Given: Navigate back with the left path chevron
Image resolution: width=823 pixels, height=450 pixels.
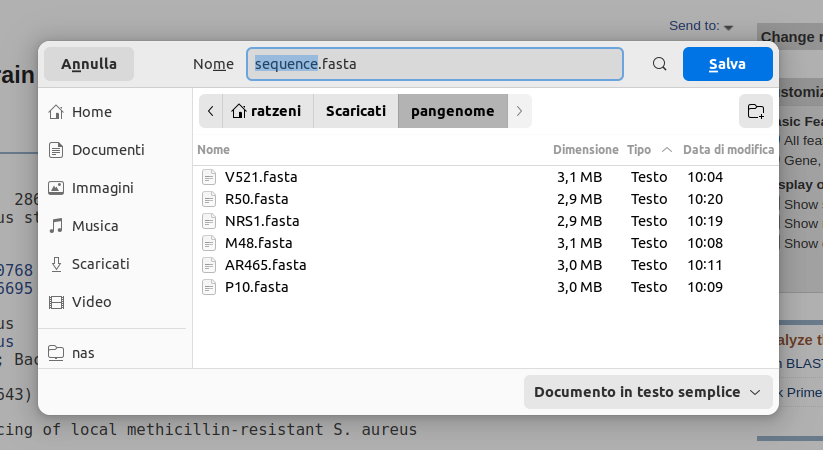Looking at the screenshot, I should tap(210, 111).
